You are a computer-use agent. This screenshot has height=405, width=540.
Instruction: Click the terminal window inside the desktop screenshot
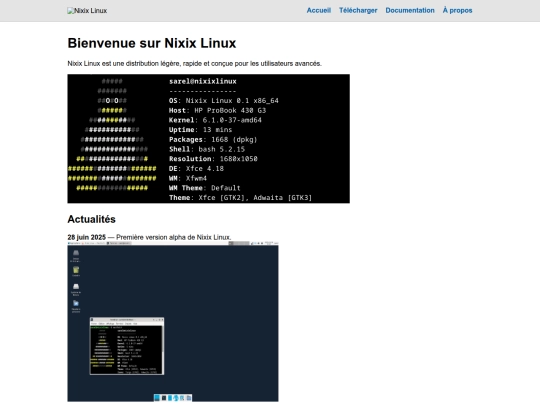click(x=127, y=346)
